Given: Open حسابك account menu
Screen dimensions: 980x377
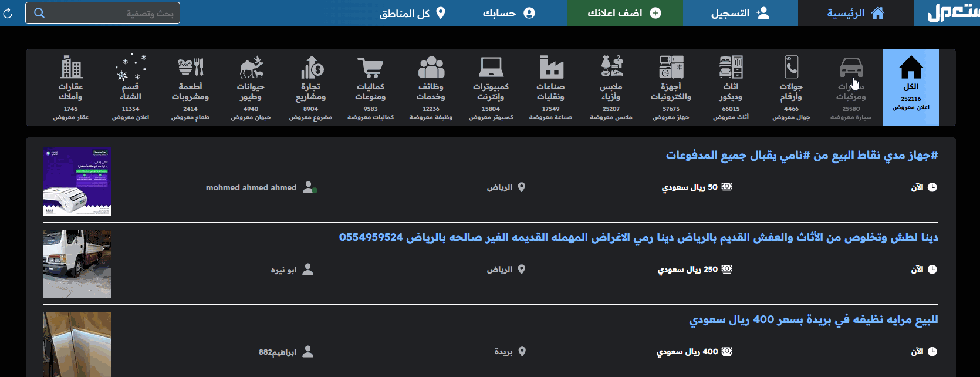Looking at the screenshot, I should pos(509,13).
